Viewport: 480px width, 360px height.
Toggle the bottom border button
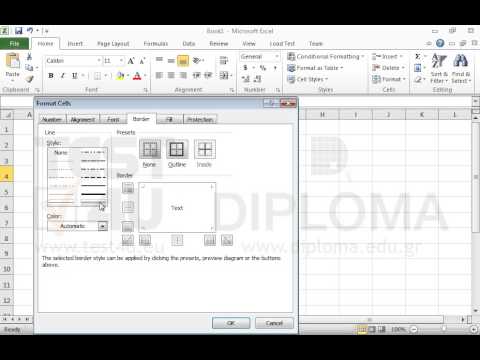tap(128, 227)
